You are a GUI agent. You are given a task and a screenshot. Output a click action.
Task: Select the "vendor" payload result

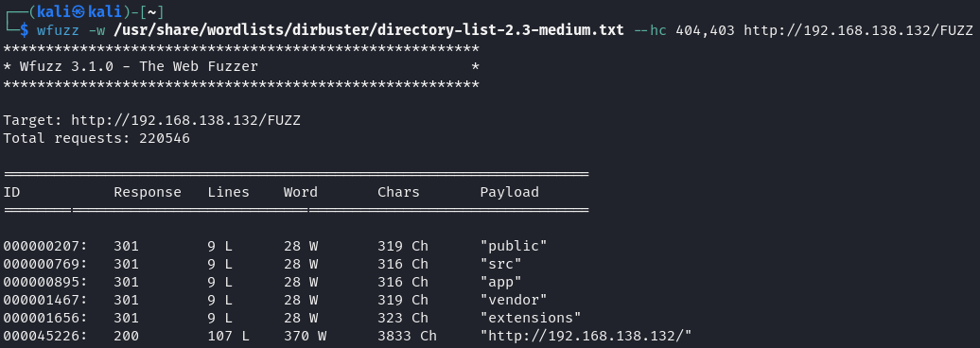tap(514, 300)
